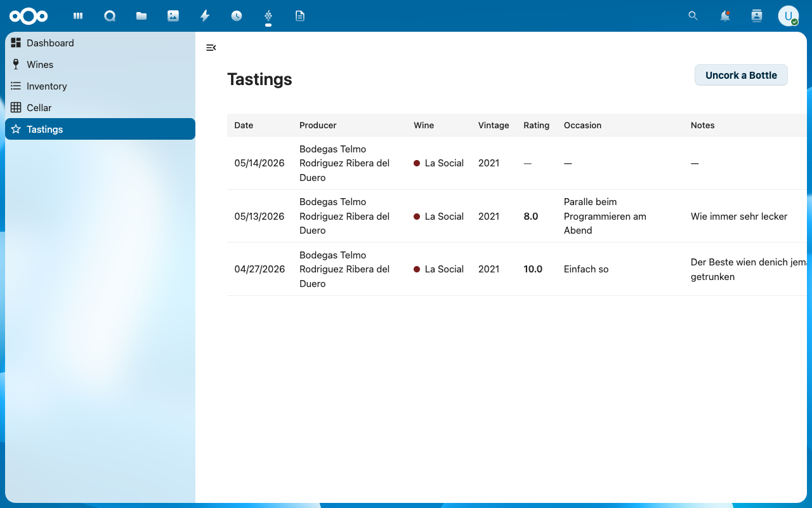The image size is (812, 508).
Task: Click the Producer column header
Action: (x=318, y=125)
